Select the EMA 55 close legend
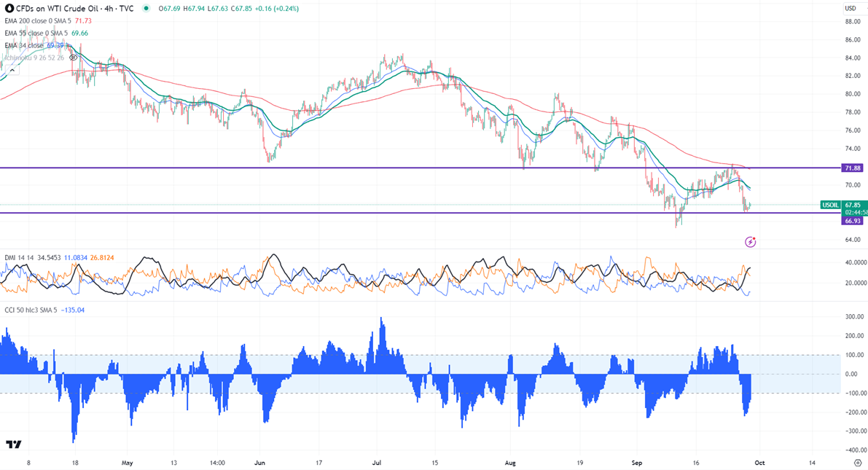Image resolution: width=868 pixels, height=470 pixels. (x=36, y=34)
